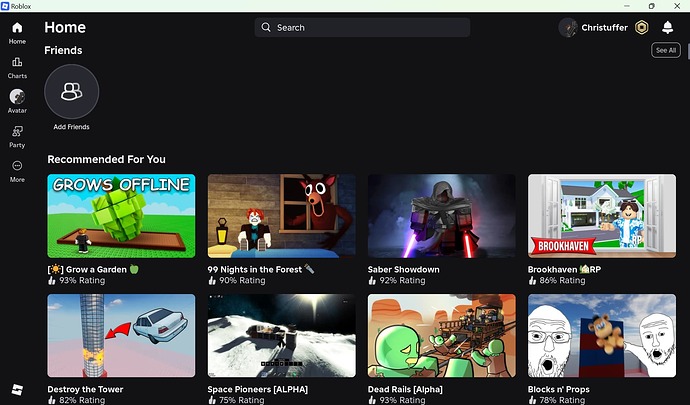The image size is (690, 405).
Task: Click the 93% Rating under Grow a Garden
Action: 82,280
